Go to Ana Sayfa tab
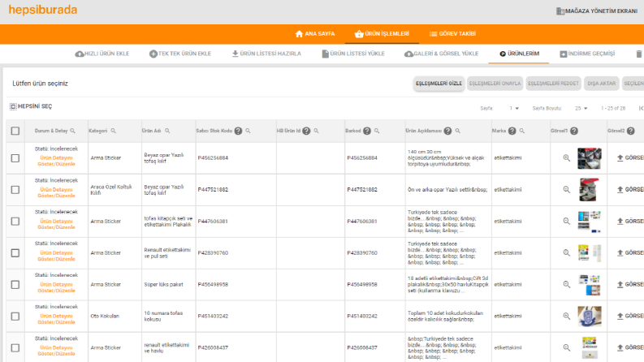Screen dimensions: 644x362 click(315, 33)
